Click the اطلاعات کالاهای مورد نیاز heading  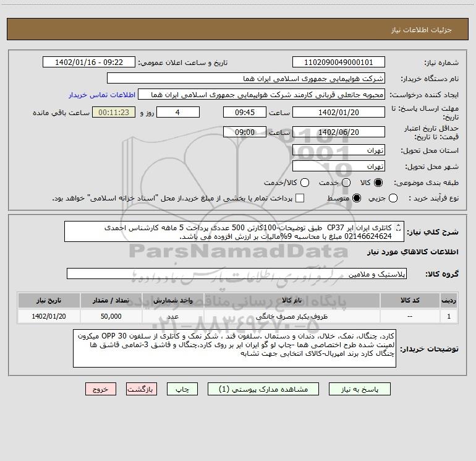click(x=413, y=252)
